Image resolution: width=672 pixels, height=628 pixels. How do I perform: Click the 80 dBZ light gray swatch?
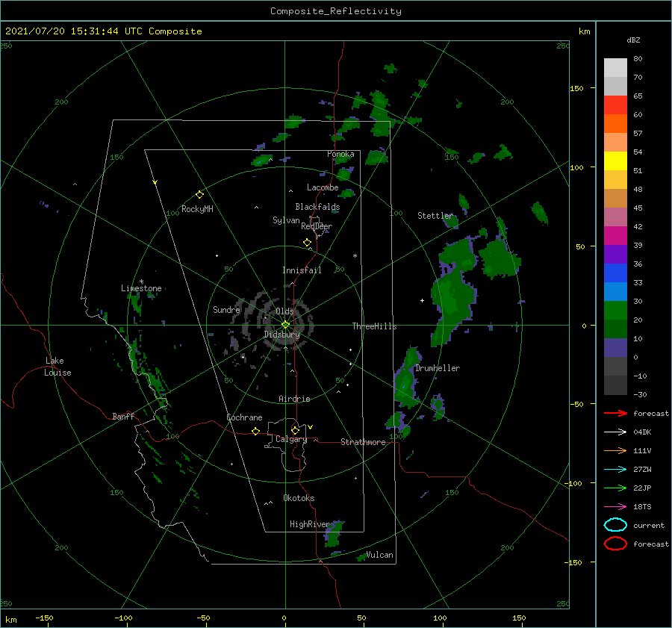[615, 67]
